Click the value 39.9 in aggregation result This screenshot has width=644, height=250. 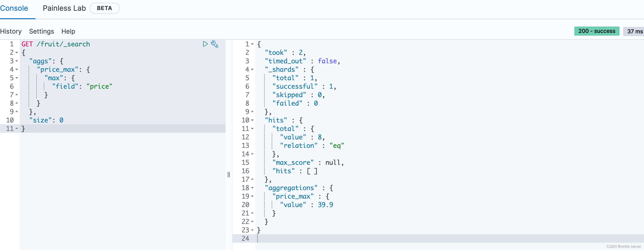pos(325,205)
